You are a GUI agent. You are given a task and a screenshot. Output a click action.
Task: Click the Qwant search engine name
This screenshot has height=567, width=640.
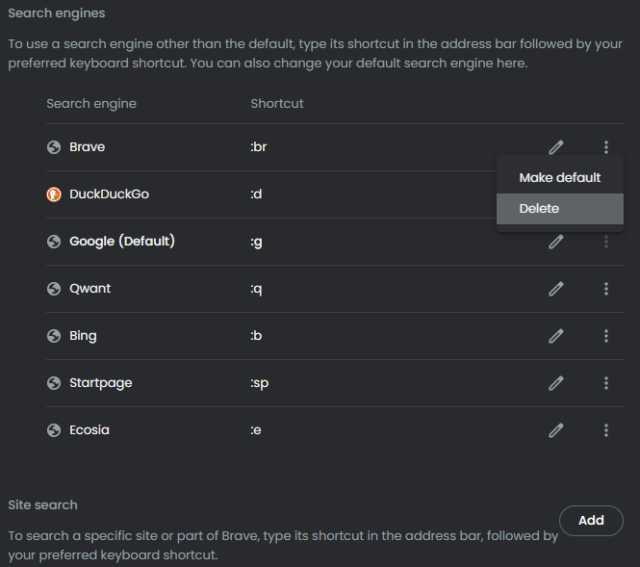point(90,289)
